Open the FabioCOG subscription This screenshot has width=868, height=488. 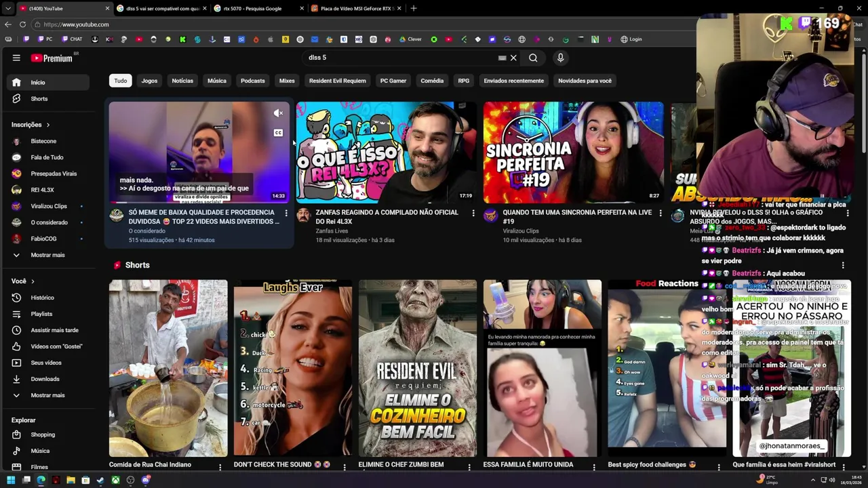(x=47, y=239)
